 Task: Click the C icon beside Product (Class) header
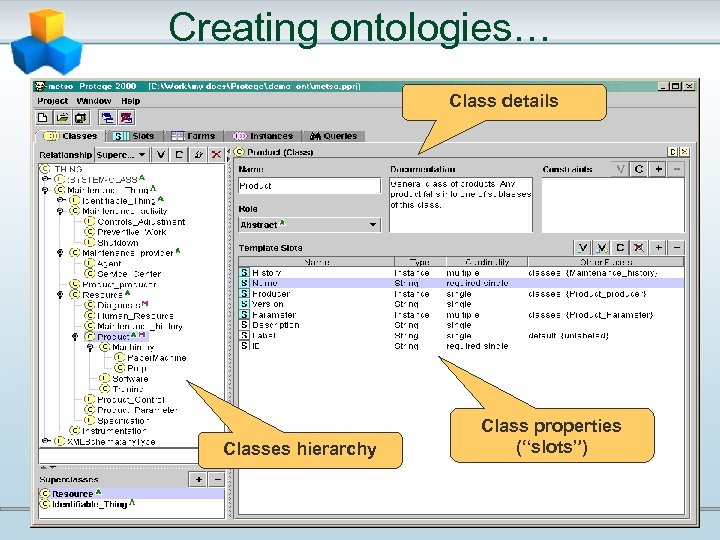click(x=239, y=152)
